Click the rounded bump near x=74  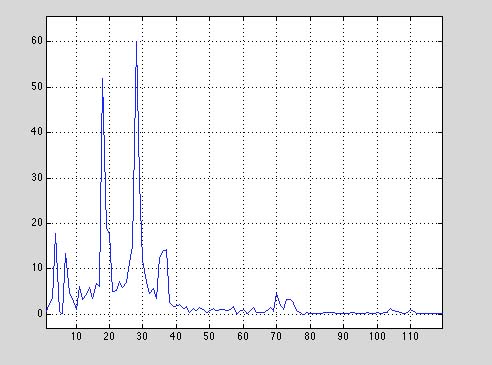[289, 300]
